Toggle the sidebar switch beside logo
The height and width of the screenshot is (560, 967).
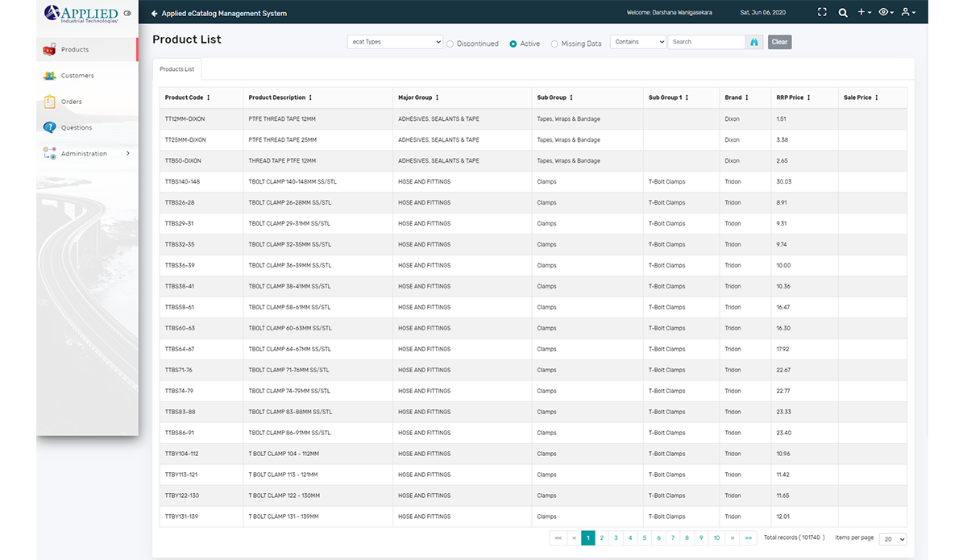[127, 14]
